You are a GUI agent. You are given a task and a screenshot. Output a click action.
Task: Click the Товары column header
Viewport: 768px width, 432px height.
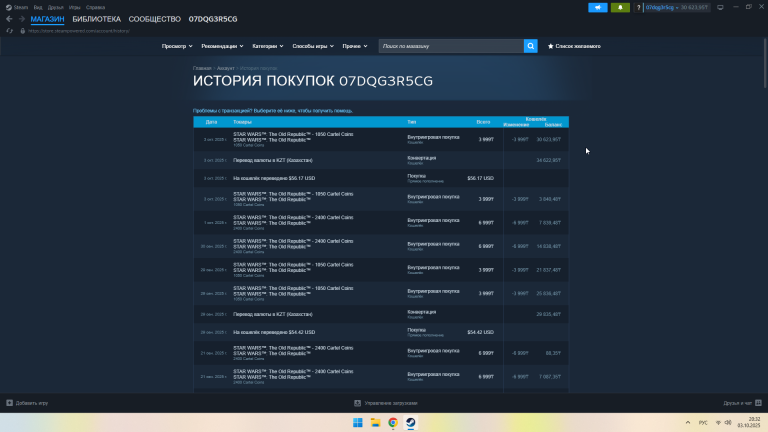(242, 122)
